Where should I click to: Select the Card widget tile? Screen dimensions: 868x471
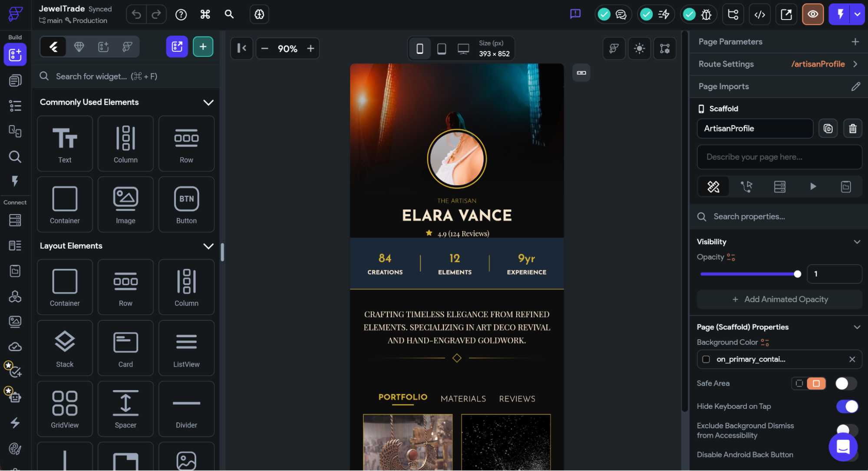[125, 348]
